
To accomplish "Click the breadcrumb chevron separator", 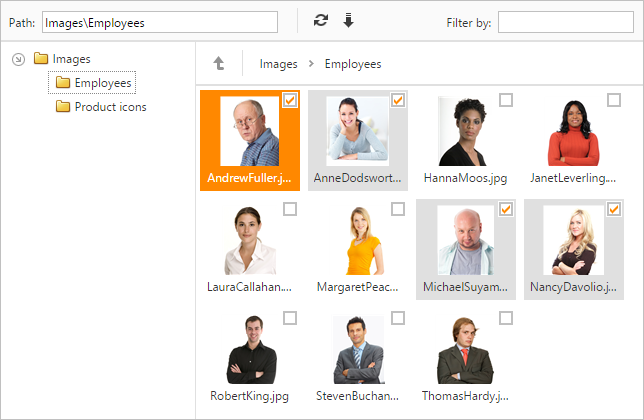I will (x=311, y=64).
